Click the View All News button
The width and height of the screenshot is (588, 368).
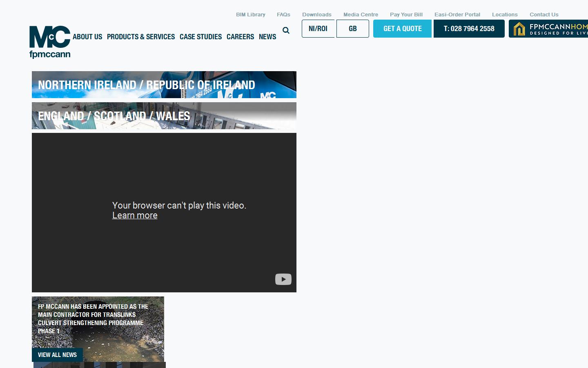pyautogui.click(x=57, y=355)
